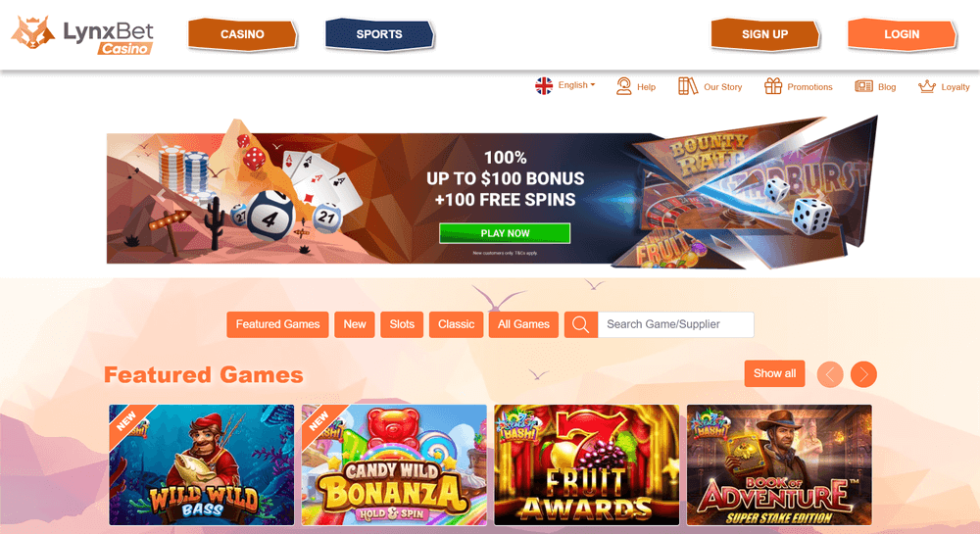The height and width of the screenshot is (534, 980).
Task: Click the SIGN UP button
Action: (765, 34)
